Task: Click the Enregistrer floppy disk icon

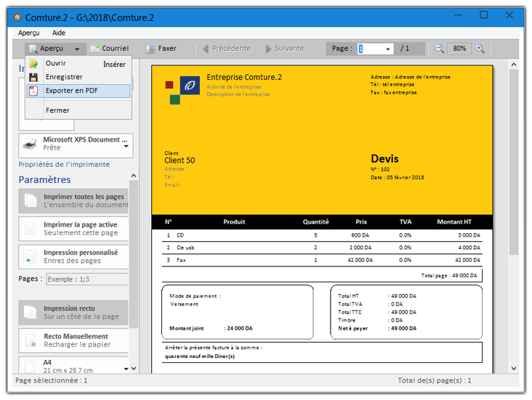Action: point(33,77)
